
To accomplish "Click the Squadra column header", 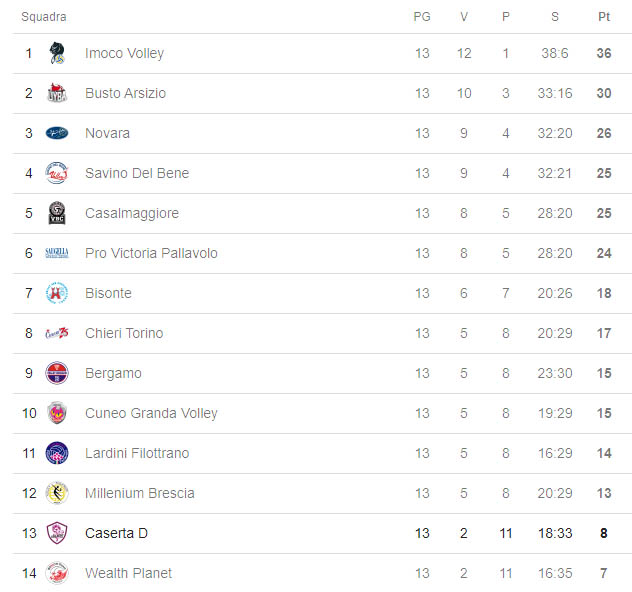I will [x=44, y=17].
